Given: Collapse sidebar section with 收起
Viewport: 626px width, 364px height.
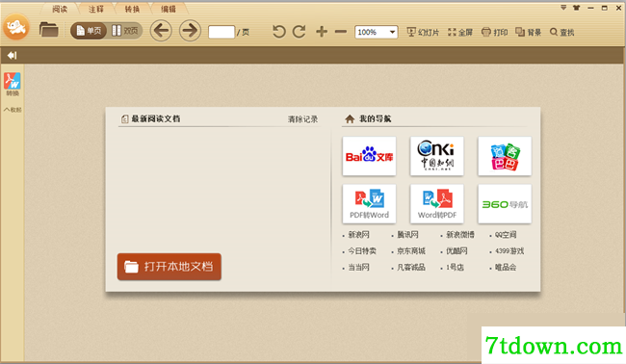Looking at the screenshot, I should click(13, 110).
